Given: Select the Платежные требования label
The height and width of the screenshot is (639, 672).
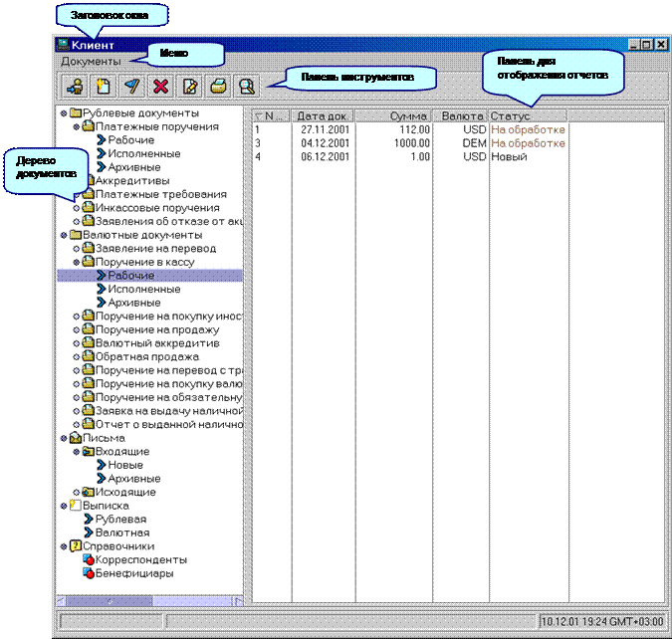Looking at the screenshot, I should [160, 194].
